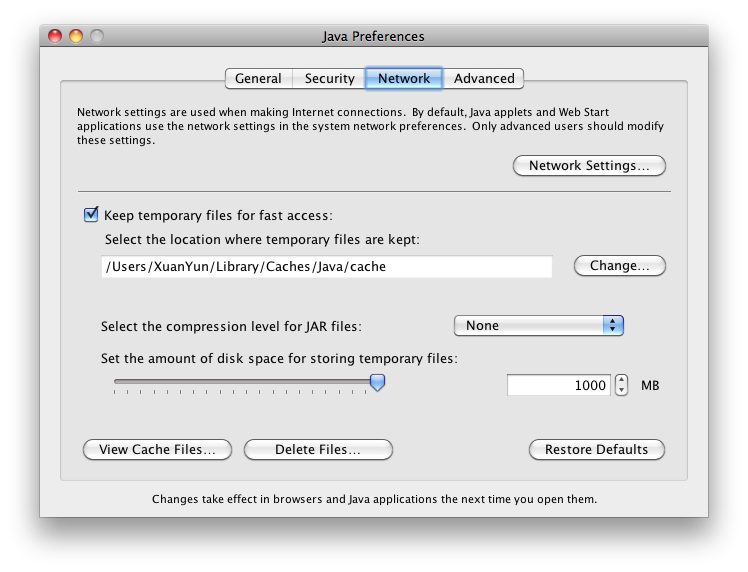The width and height of the screenshot is (748, 572).
Task: Click 'Select the compression level for JAR files' label
Action: coord(231,326)
